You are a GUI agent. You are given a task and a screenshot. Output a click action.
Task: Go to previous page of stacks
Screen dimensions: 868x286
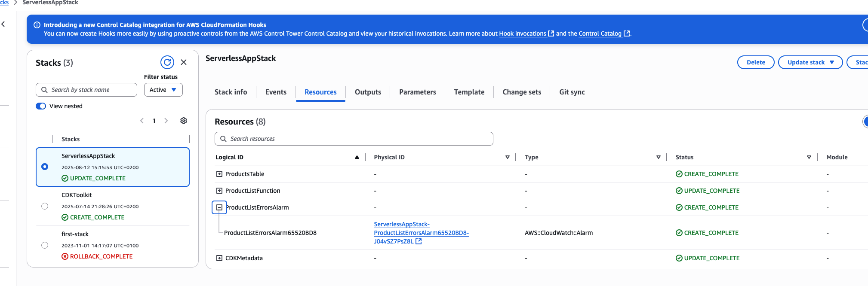tap(142, 121)
